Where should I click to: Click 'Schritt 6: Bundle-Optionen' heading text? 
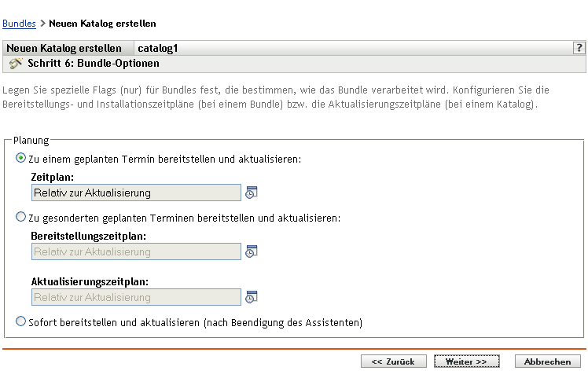94,63
